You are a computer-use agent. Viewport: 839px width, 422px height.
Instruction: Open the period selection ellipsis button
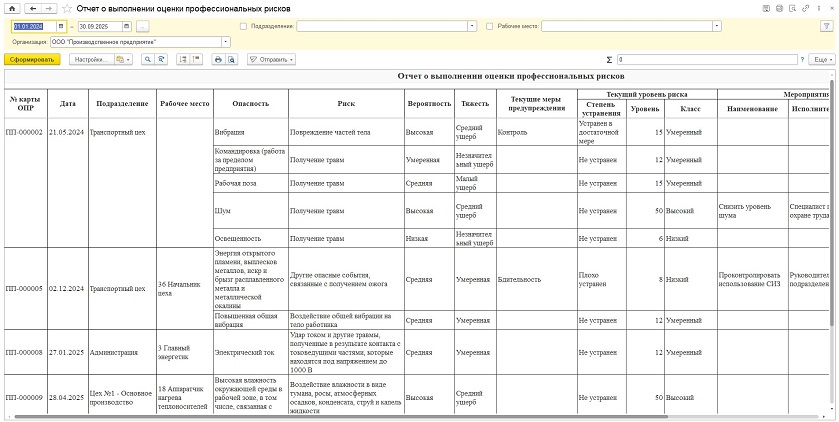point(143,26)
